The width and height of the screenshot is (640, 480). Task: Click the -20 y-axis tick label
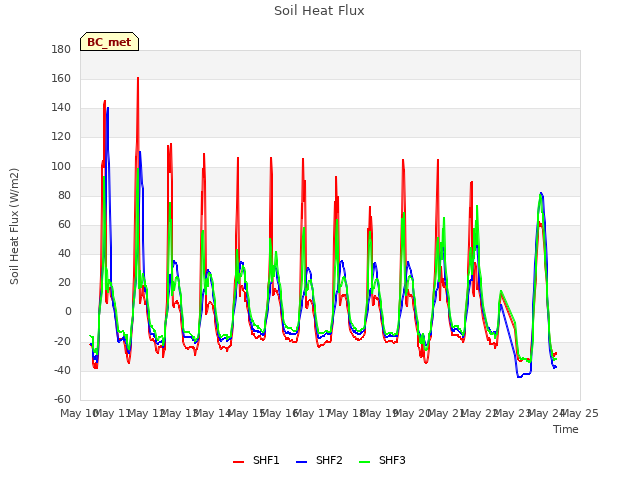[62, 341]
